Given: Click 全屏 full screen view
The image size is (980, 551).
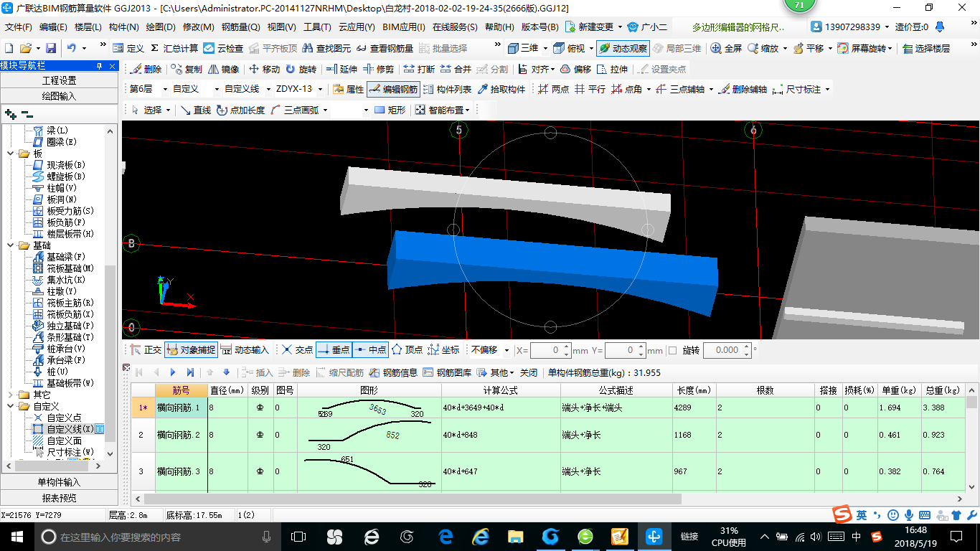Looking at the screenshot, I should 726,49.
